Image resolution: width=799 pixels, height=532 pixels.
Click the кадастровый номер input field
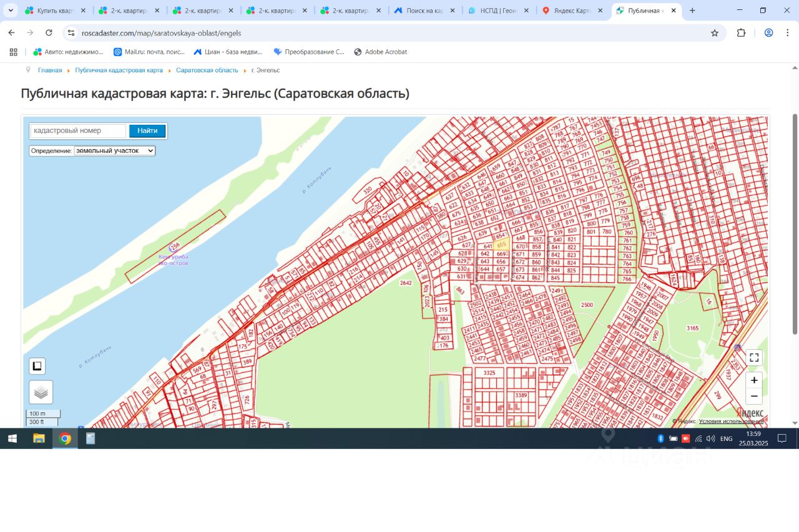tap(78, 131)
